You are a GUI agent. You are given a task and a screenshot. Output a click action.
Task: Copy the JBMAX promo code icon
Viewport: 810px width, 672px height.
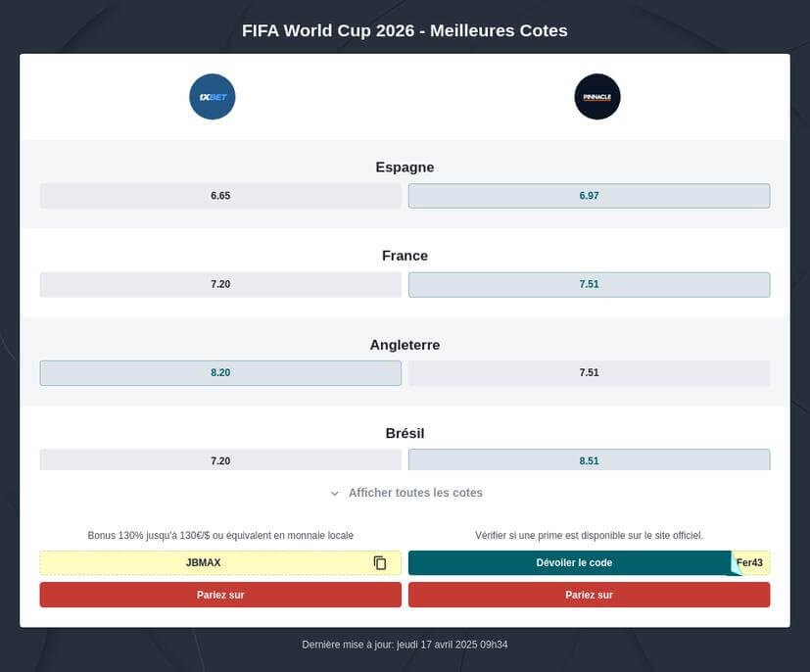[x=380, y=562]
